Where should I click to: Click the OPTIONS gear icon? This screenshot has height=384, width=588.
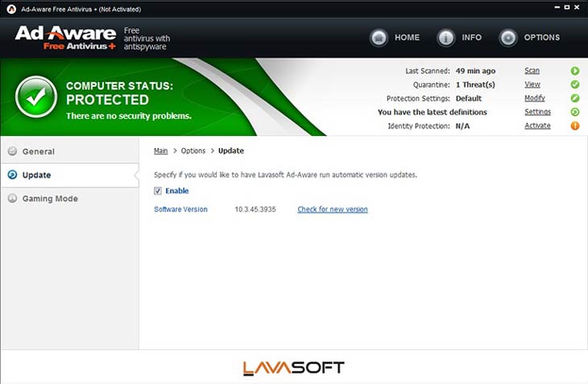508,38
